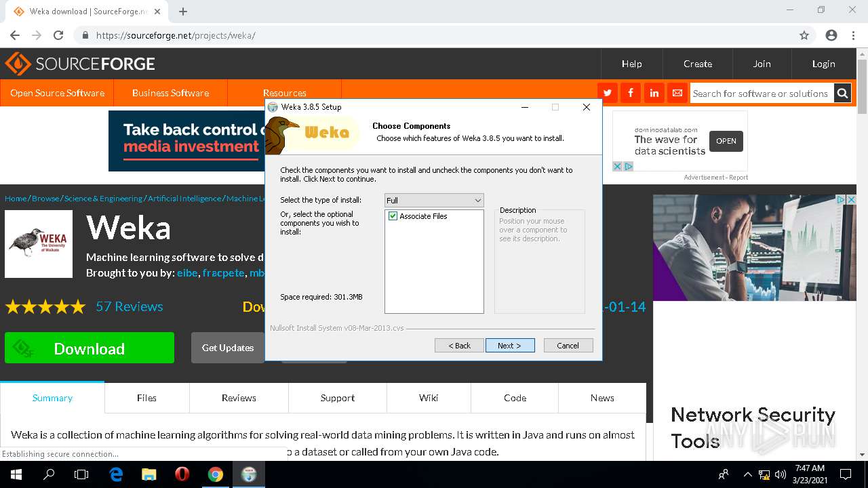Uncheck the Associate Files component
The width and height of the screenshot is (868, 488).
[x=393, y=216]
